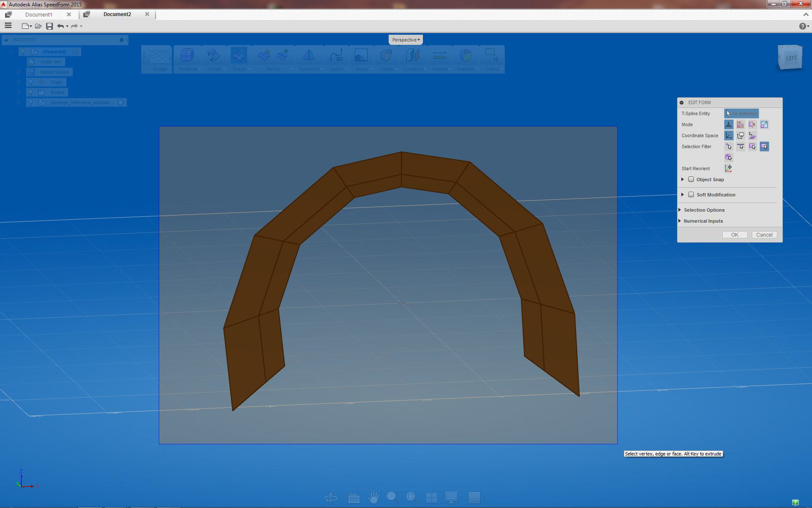This screenshot has height=508, width=812.
Task: Click the LEFT face of view cube
Action: pyautogui.click(x=791, y=58)
